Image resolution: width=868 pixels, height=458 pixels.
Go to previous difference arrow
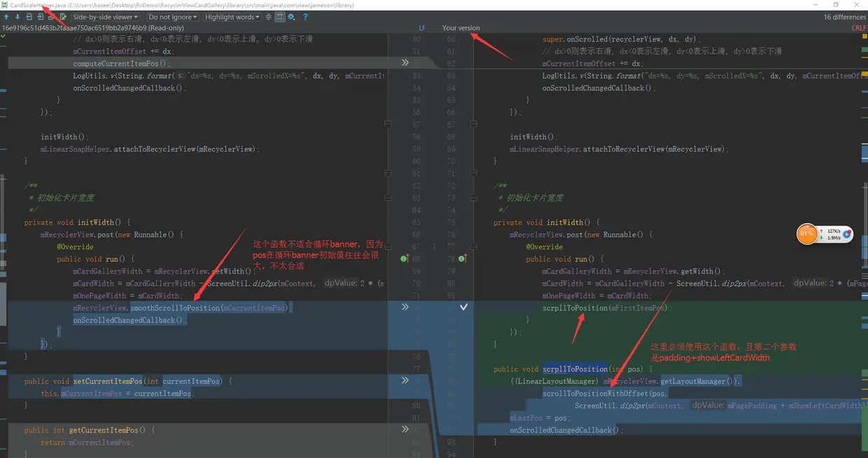(6, 17)
